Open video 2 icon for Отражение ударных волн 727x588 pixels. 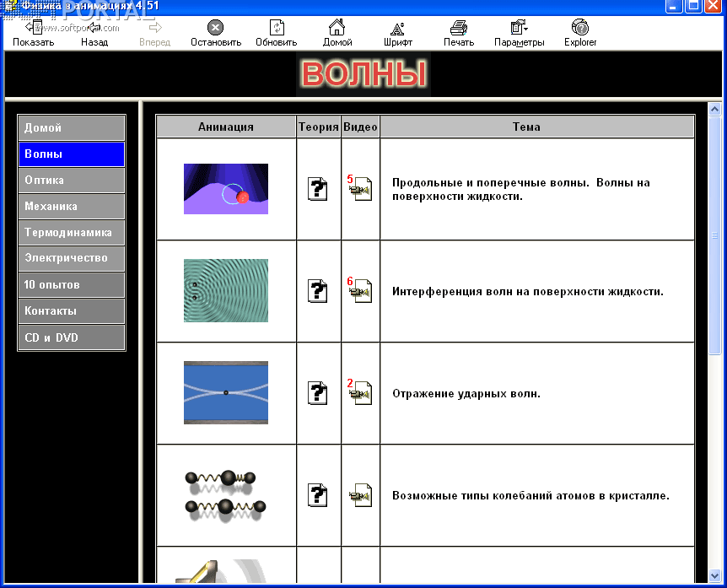point(360,392)
